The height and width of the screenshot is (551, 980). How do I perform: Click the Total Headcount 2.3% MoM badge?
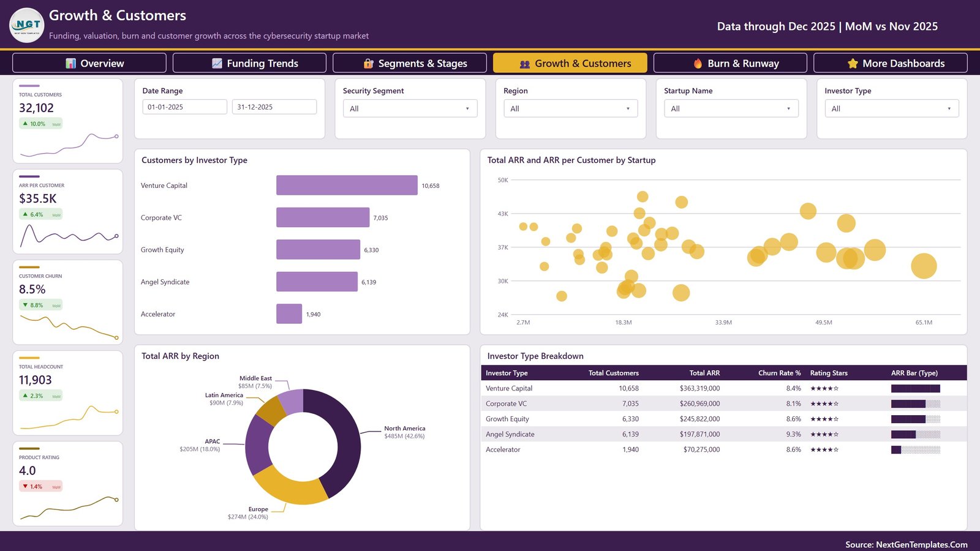pyautogui.click(x=40, y=395)
